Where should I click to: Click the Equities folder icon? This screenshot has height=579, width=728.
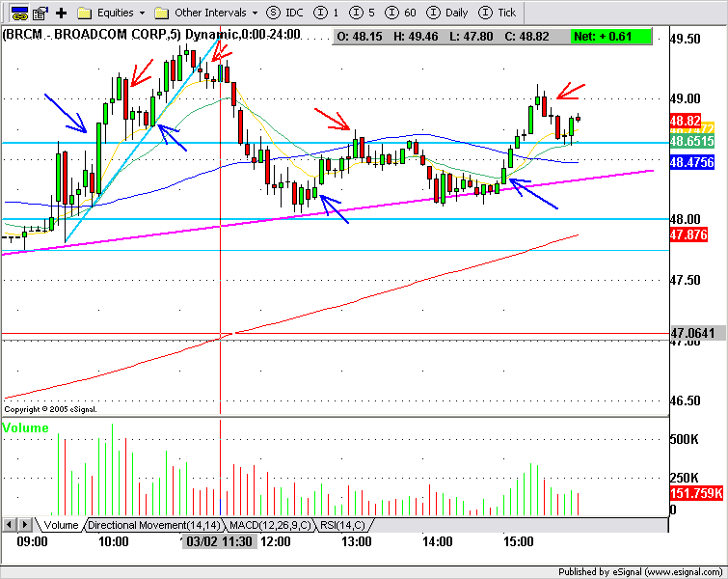point(84,13)
